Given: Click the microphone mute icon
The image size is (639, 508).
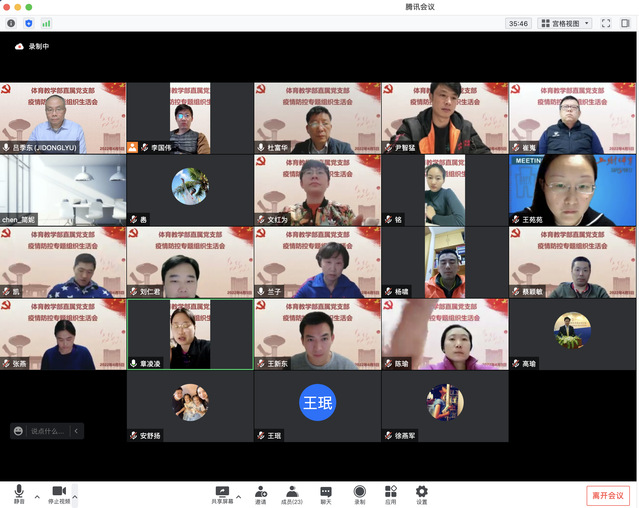Looking at the screenshot, I should click(18, 490).
